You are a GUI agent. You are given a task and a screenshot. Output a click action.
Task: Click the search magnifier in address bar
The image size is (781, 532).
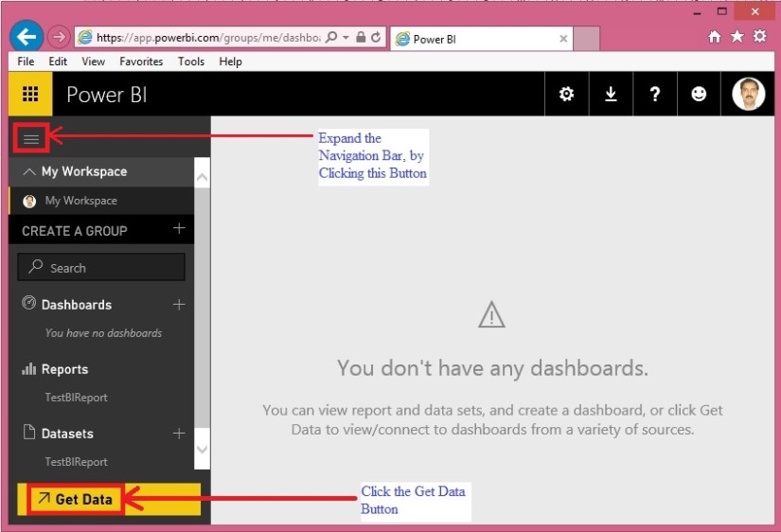point(331,37)
